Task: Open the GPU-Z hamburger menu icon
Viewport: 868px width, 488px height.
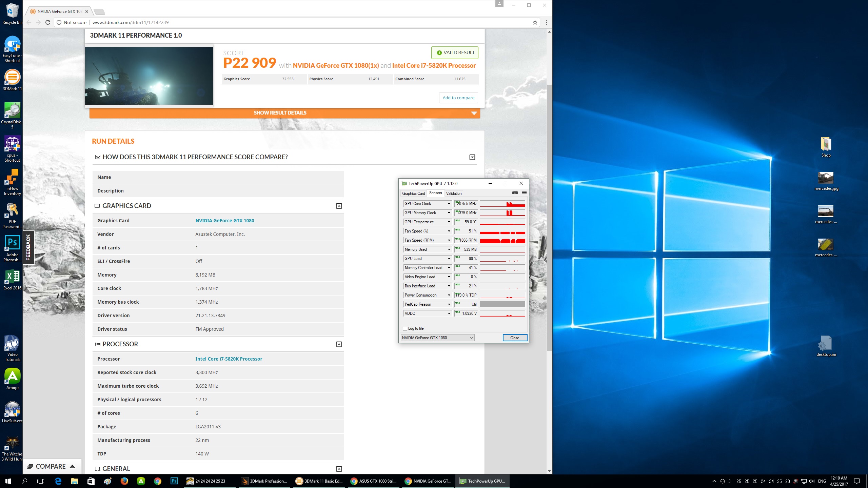Action: (x=524, y=193)
